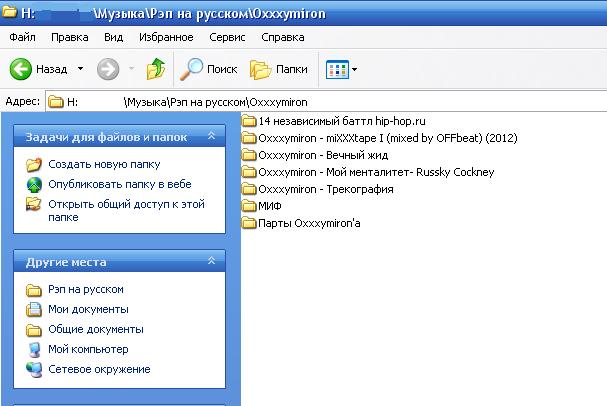Open the Справка menu
The width and height of the screenshot is (607, 406).
click(283, 37)
